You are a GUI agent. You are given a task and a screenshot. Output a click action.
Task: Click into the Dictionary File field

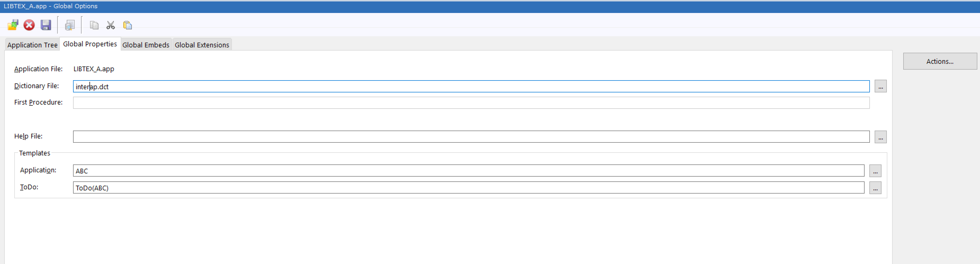point(471,86)
